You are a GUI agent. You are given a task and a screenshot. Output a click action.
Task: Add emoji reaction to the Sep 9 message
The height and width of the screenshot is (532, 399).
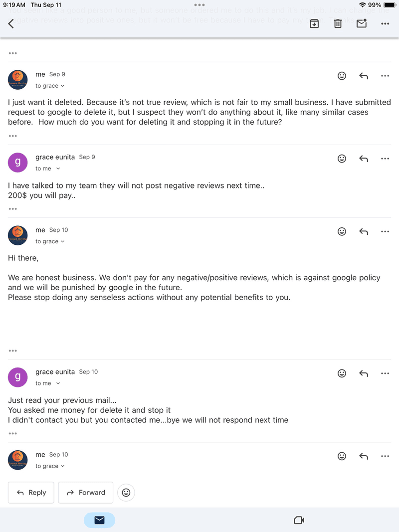(x=342, y=76)
